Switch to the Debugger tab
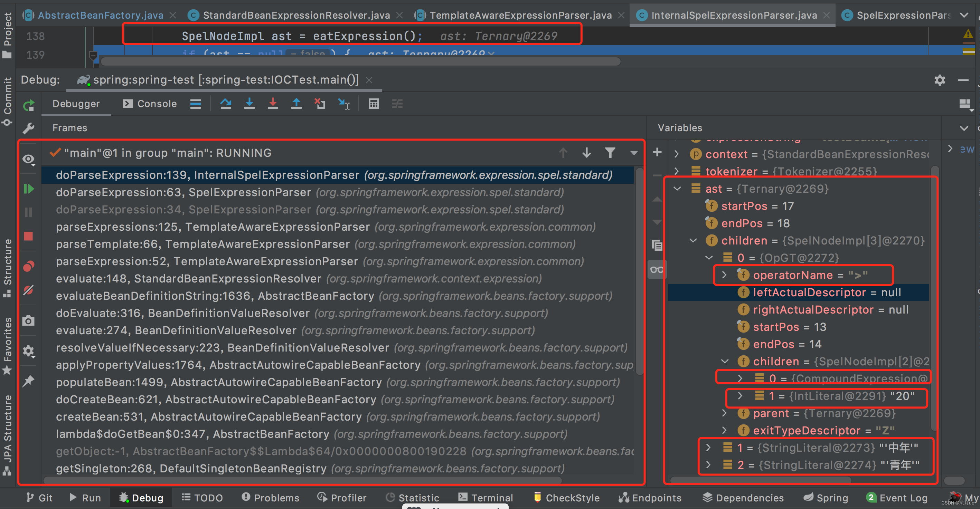Screen dimensions: 980x509 pyautogui.click(x=76, y=104)
